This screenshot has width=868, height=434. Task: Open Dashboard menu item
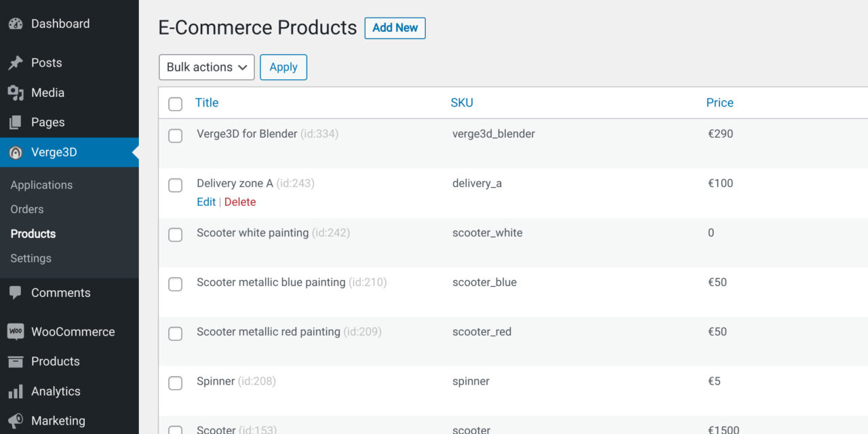pyautogui.click(x=69, y=24)
